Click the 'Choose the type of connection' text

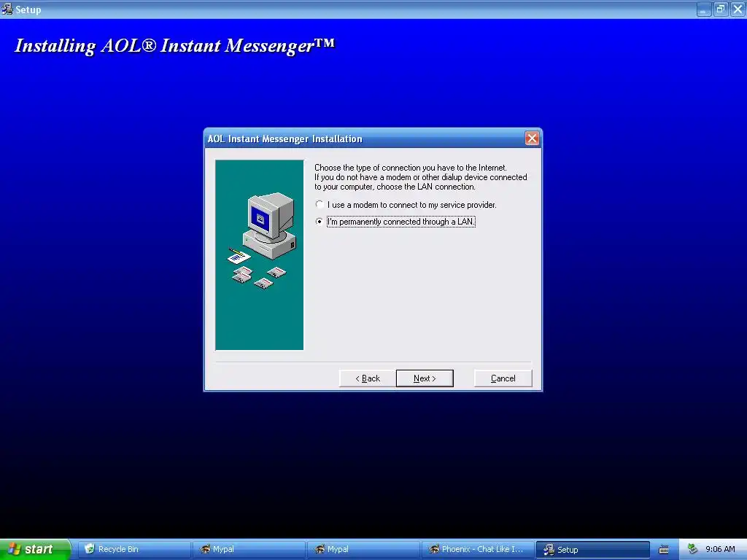pos(411,168)
